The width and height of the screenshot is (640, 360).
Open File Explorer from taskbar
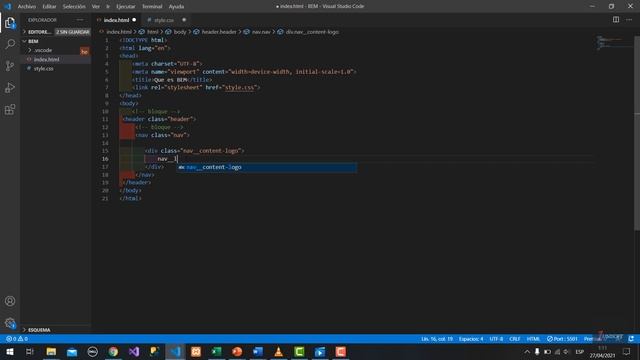[51, 351]
